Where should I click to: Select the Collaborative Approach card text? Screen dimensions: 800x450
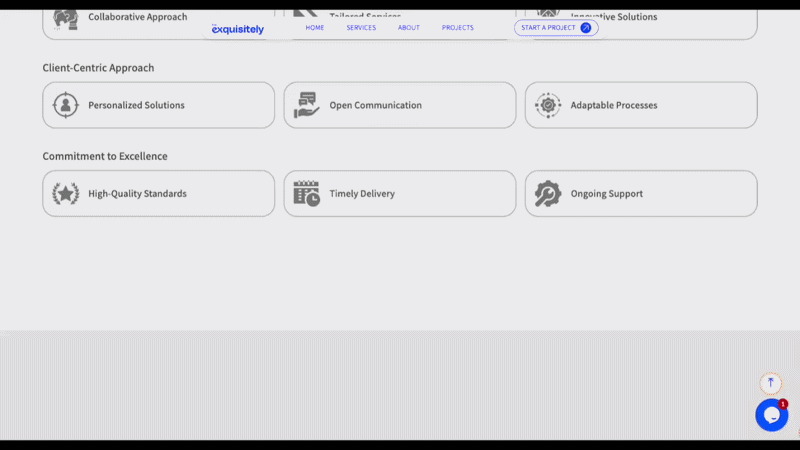(x=138, y=17)
